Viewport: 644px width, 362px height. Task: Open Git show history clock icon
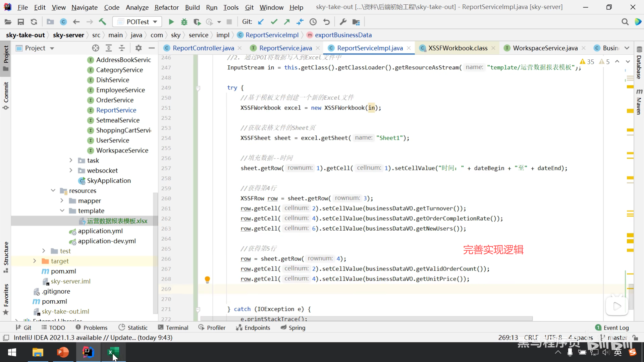[x=313, y=22]
